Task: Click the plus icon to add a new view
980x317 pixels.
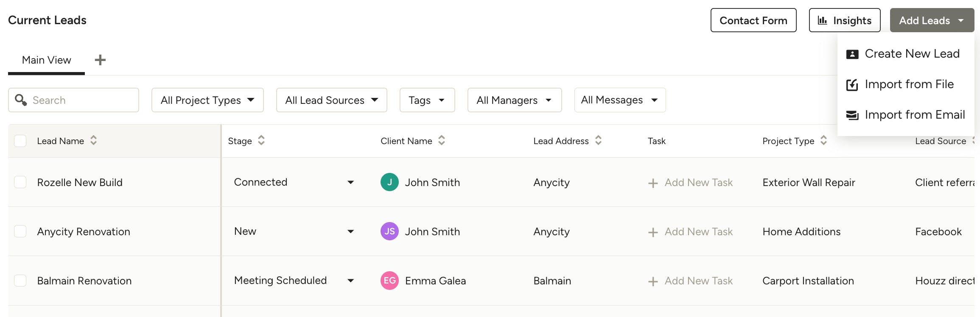Action: 100,60
